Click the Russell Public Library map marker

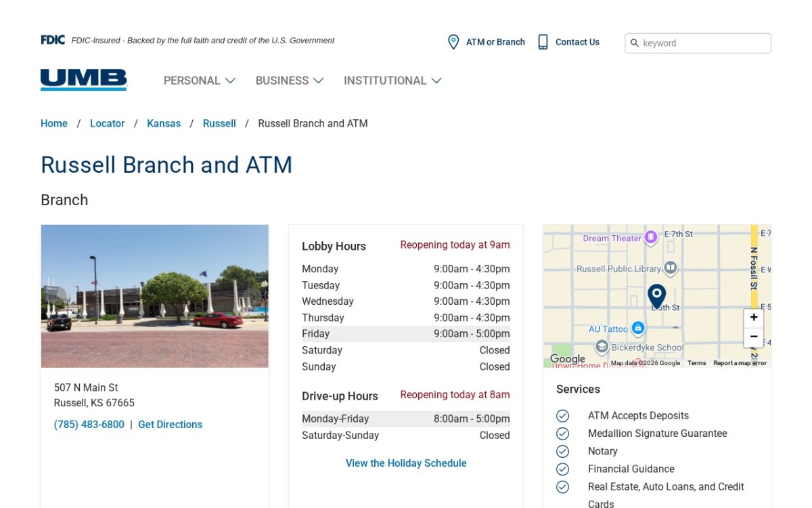click(x=670, y=268)
